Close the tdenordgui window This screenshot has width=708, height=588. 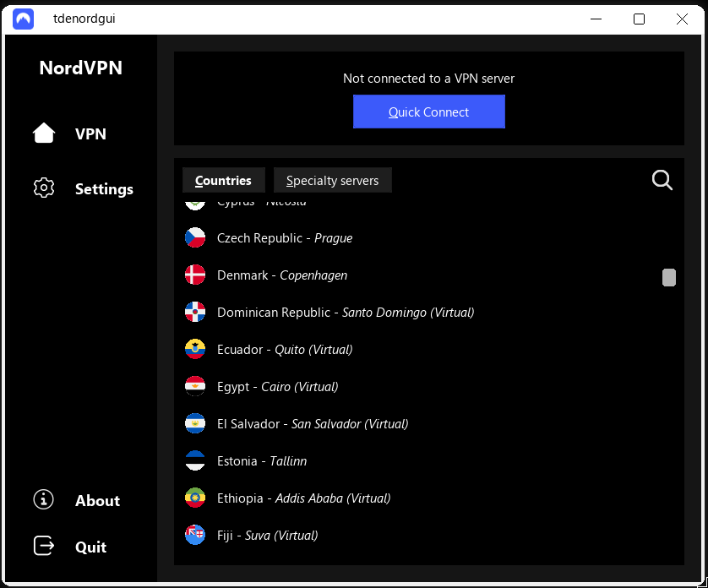click(x=683, y=19)
